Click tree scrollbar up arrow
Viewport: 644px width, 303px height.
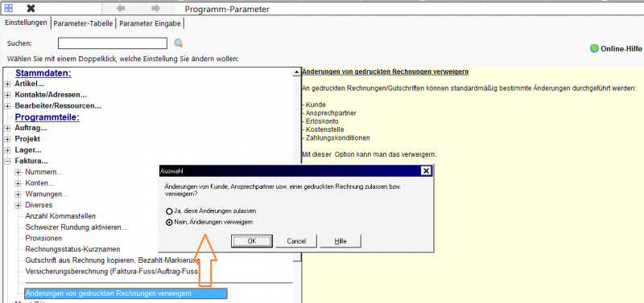tap(296, 72)
